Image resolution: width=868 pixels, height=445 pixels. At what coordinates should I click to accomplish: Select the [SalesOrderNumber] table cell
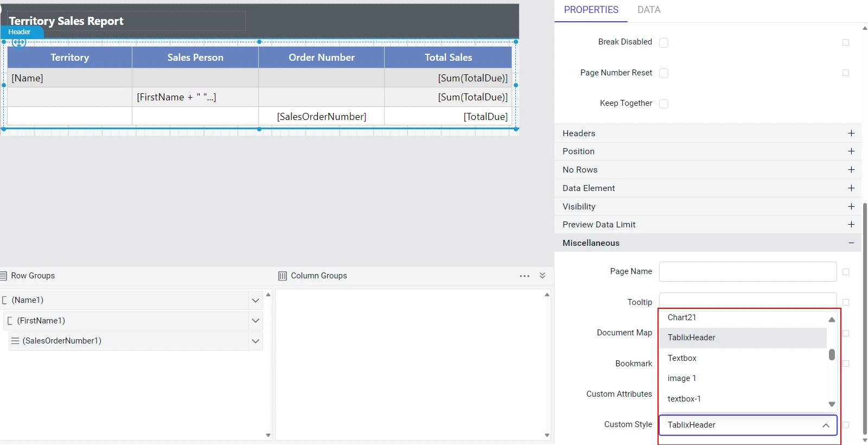[x=321, y=117]
